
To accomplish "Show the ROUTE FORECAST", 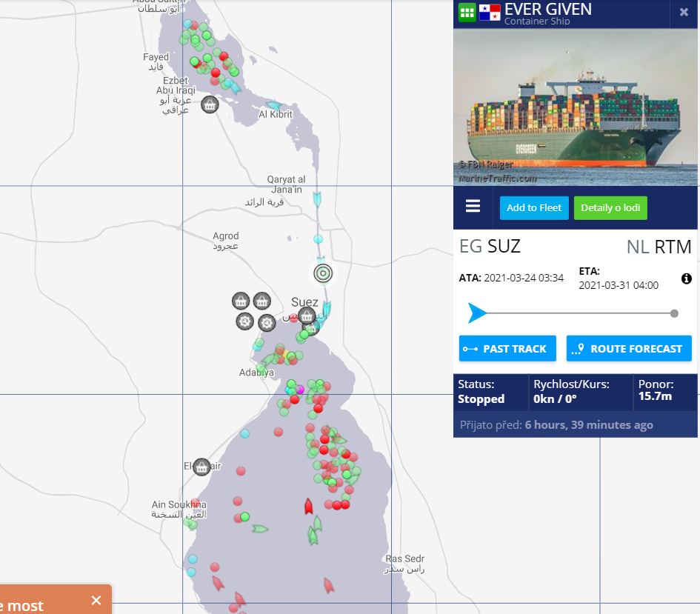I will pos(629,349).
